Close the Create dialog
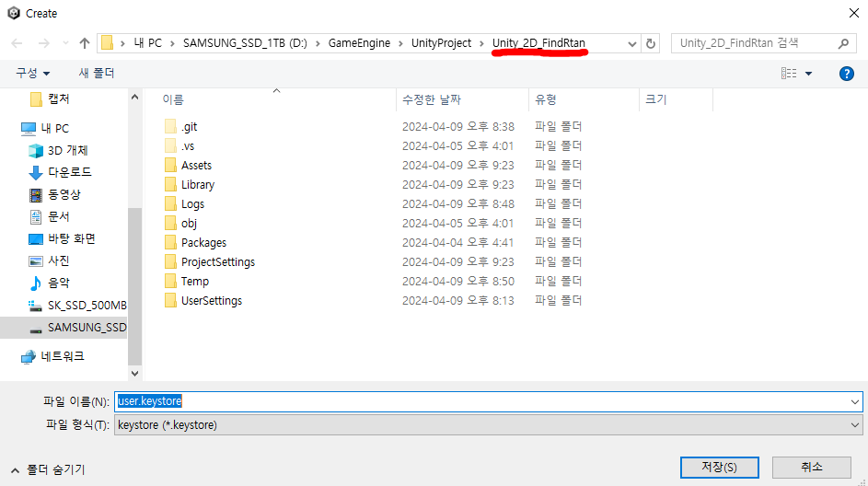Image resolution: width=868 pixels, height=486 pixels. pos(854,13)
